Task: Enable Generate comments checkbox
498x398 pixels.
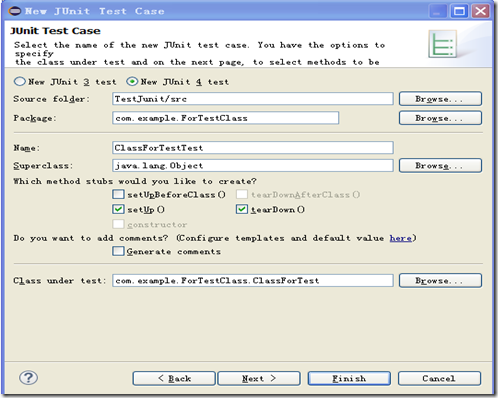Action: click(x=118, y=251)
